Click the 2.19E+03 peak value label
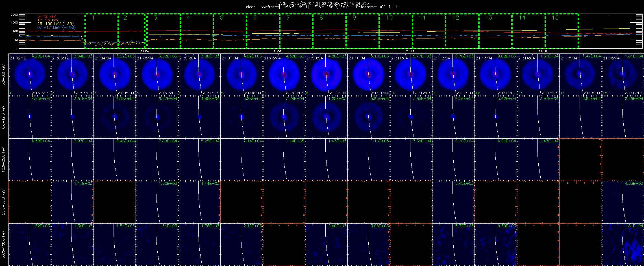 pyautogui.click(x=253, y=226)
